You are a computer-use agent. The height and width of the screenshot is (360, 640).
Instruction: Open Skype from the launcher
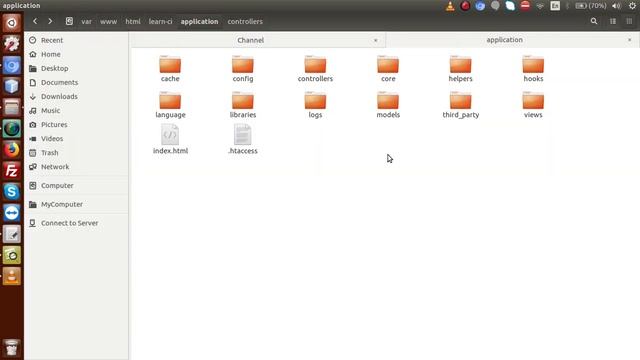(11, 192)
